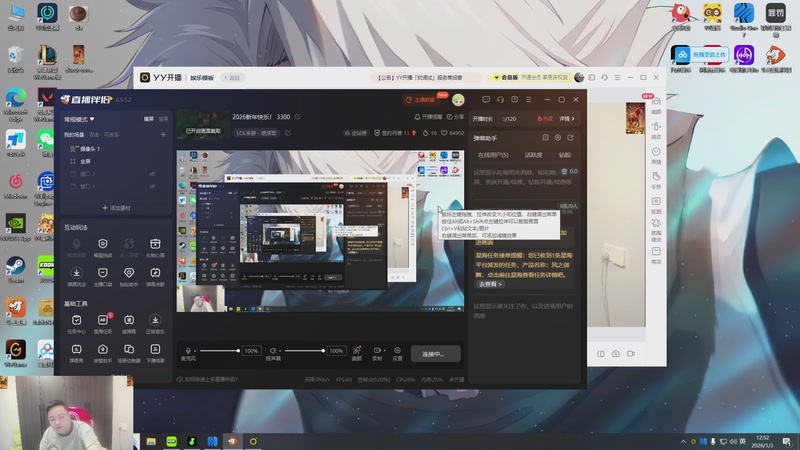
Task: Toggle visibility of 窗口 2 source
Action: coord(152,174)
